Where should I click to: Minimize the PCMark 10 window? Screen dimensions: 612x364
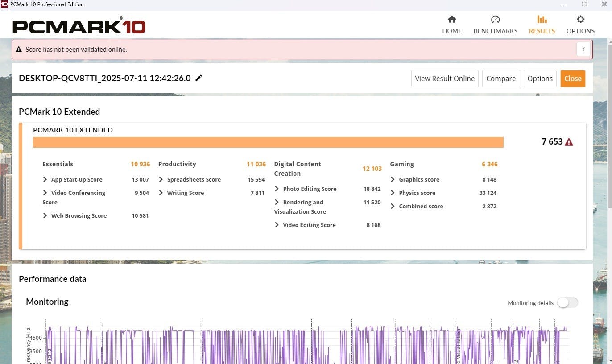[x=563, y=4]
